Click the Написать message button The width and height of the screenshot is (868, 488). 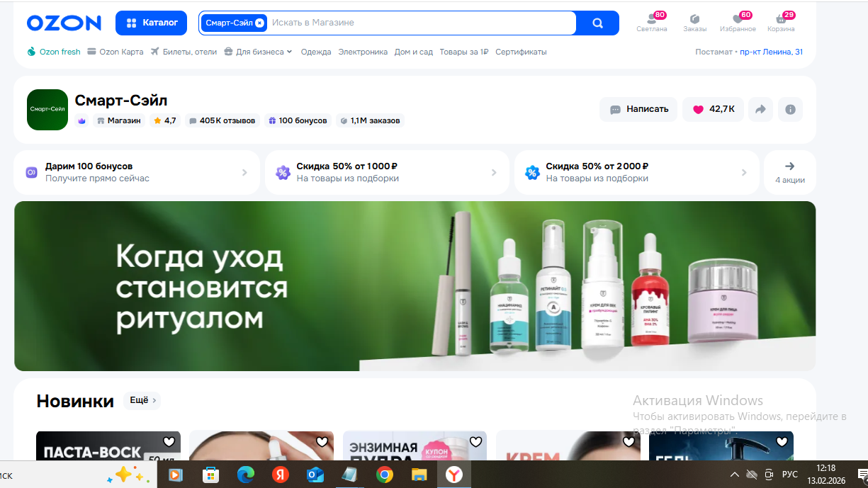click(638, 109)
